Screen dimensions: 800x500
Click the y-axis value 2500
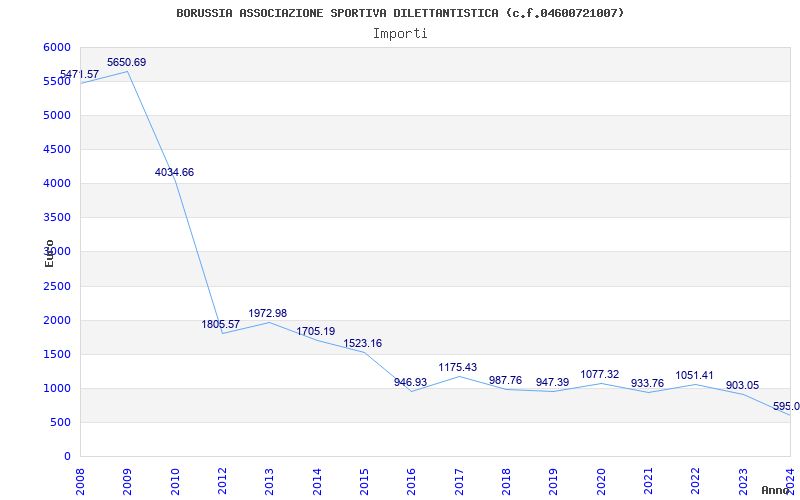pyautogui.click(x=57, y=286)
